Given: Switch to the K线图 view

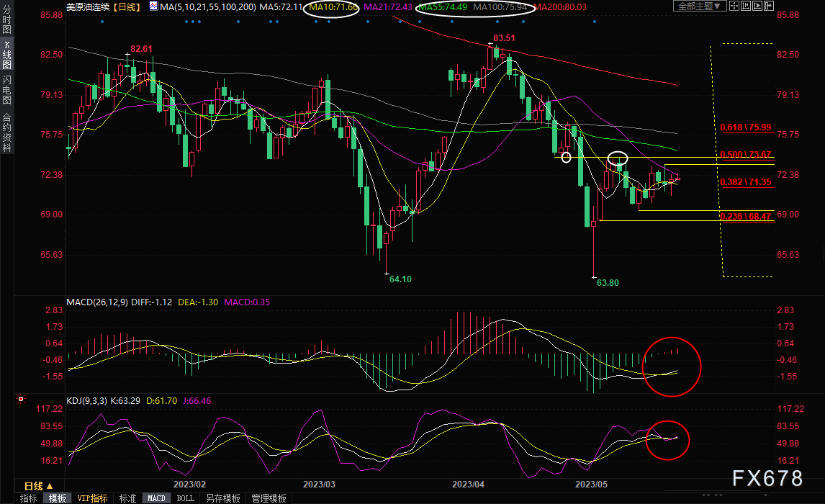Looking at the screenshot, I should click(7, 55).
